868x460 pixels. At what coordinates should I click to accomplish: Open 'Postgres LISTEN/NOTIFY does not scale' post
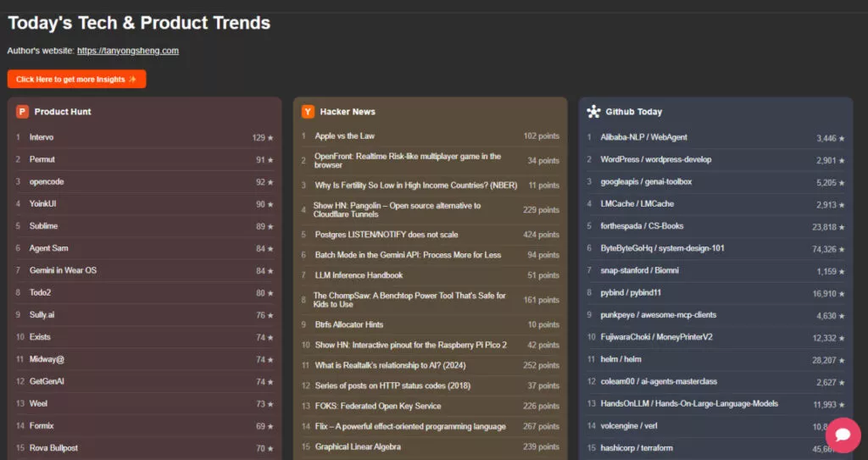pyautogui.click(x=386, y=235)
